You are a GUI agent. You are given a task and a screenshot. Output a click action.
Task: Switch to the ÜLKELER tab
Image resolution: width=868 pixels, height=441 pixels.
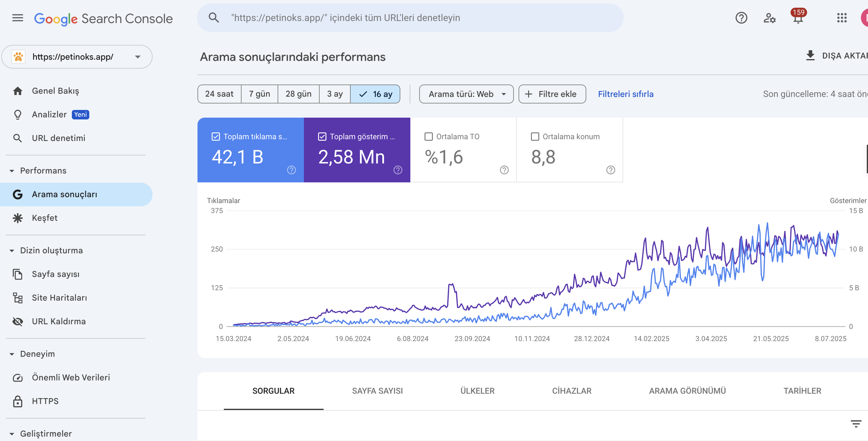click(x=477, y=390)
